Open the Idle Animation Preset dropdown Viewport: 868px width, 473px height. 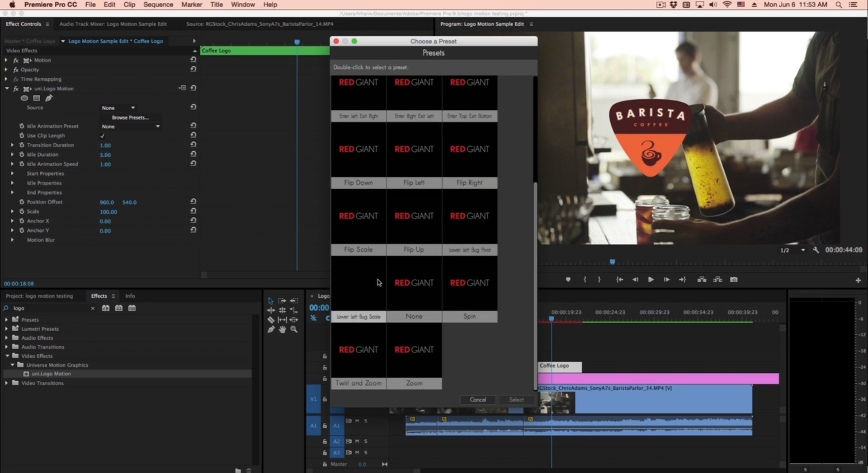click(x=131, y=126)
